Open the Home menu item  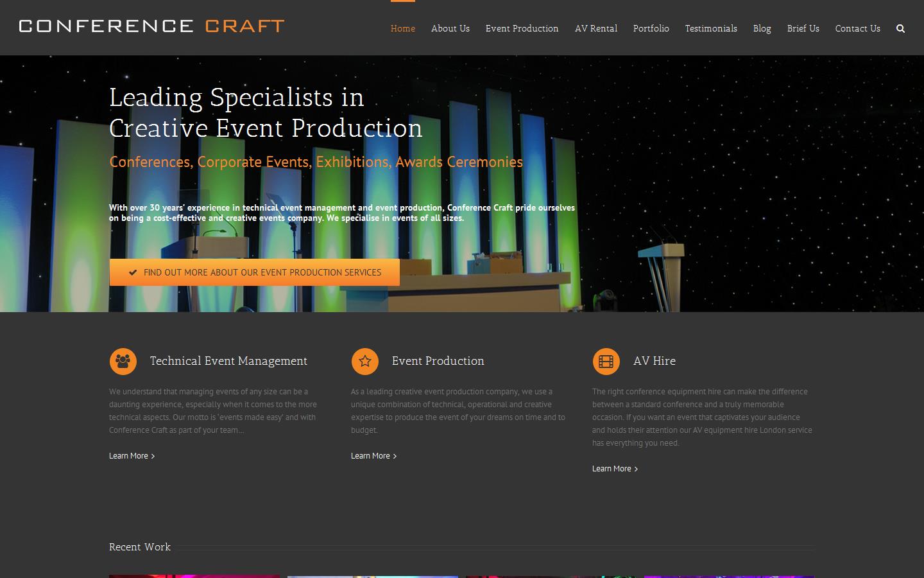tap(402, 28)
